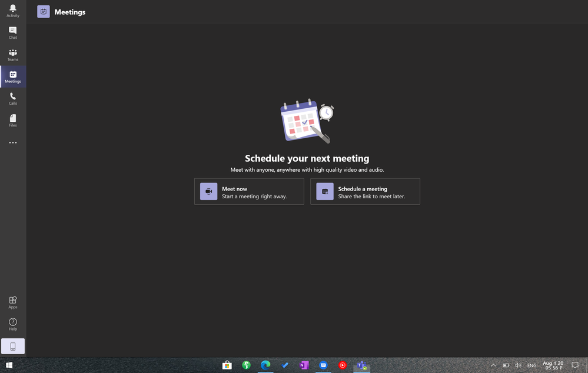Click Microsoft Teams taskbar icon
The height and width of the screenshot is (373, 588).
click(x=362, y=365)
